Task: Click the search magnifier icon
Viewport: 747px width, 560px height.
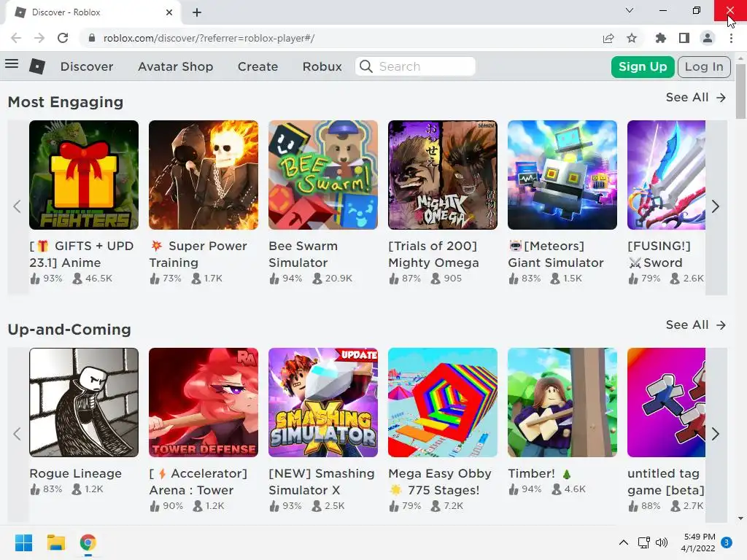Action: (x=366, y=66)
